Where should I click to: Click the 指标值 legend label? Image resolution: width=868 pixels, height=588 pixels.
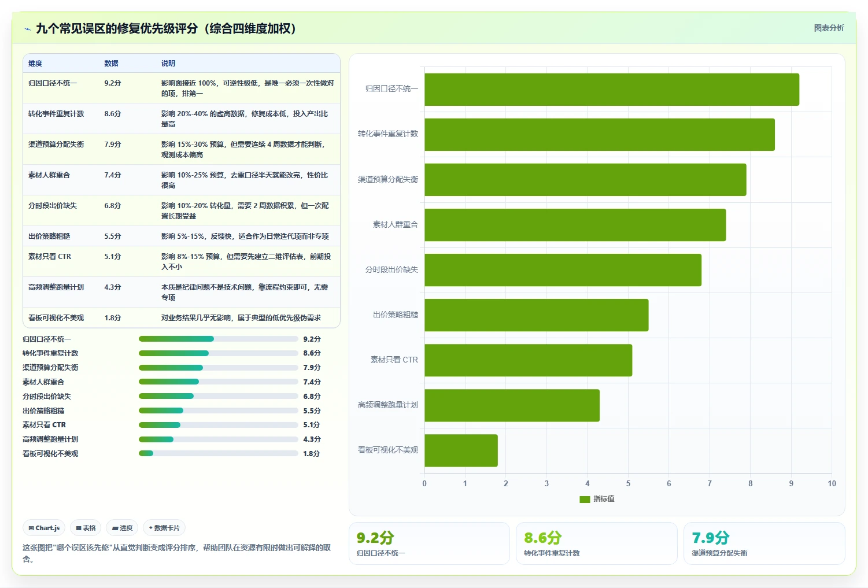coord(604,499)
